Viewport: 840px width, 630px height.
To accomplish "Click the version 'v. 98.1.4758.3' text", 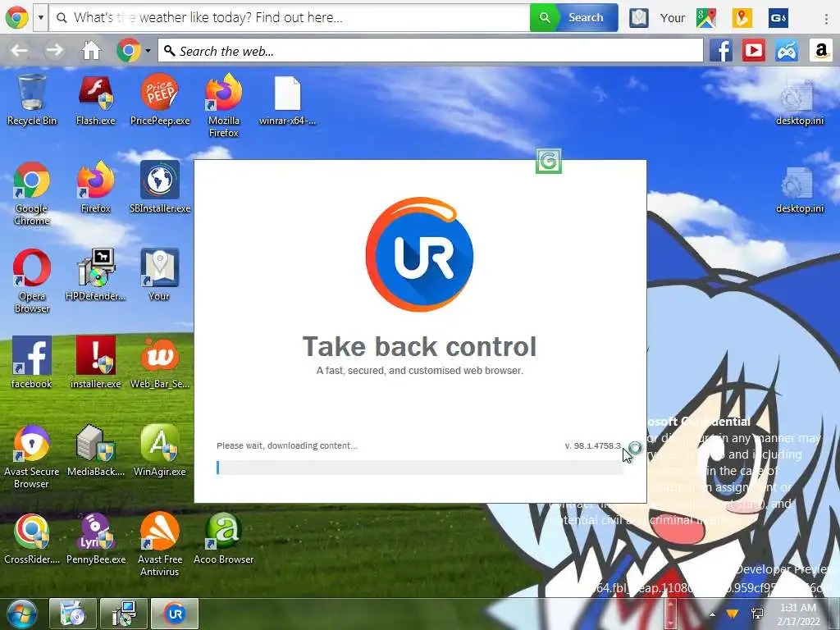I will (592, 445).
